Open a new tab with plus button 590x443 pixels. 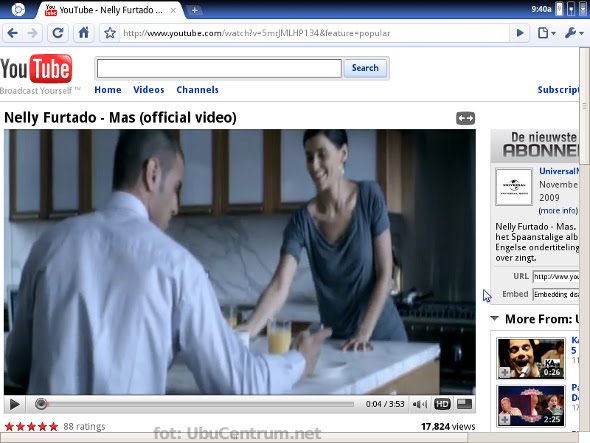(x=195, y=11)
